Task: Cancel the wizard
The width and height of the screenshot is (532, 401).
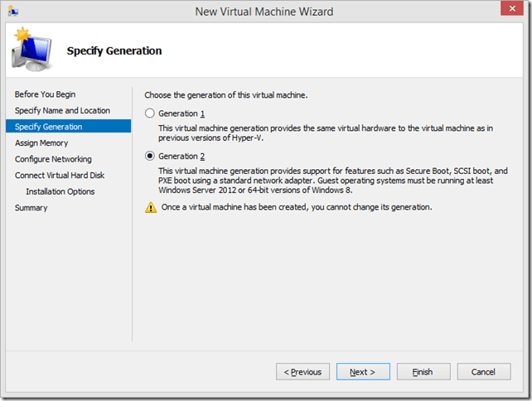Action: tap(484, 372)
